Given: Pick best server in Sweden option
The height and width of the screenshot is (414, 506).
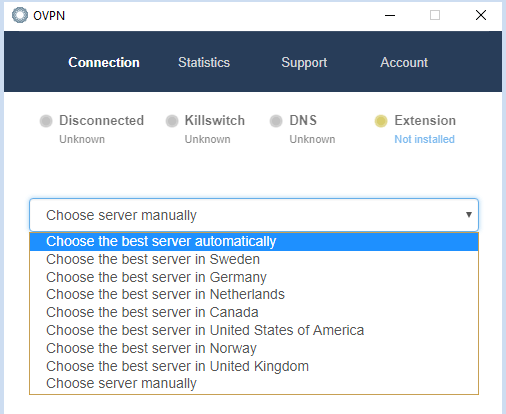Looking at the screenshot, I should [254, 259].
